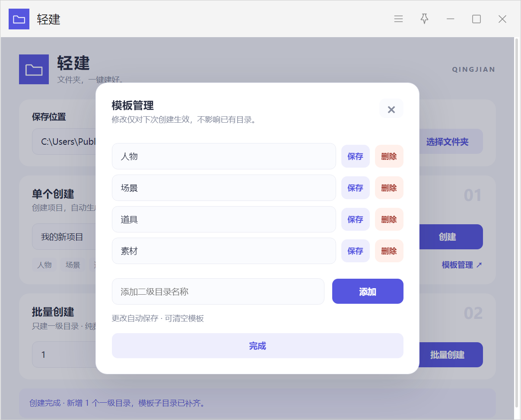Open the hamburger menu in title bar
The image size is (521, 420).
(x=398, y=19)
